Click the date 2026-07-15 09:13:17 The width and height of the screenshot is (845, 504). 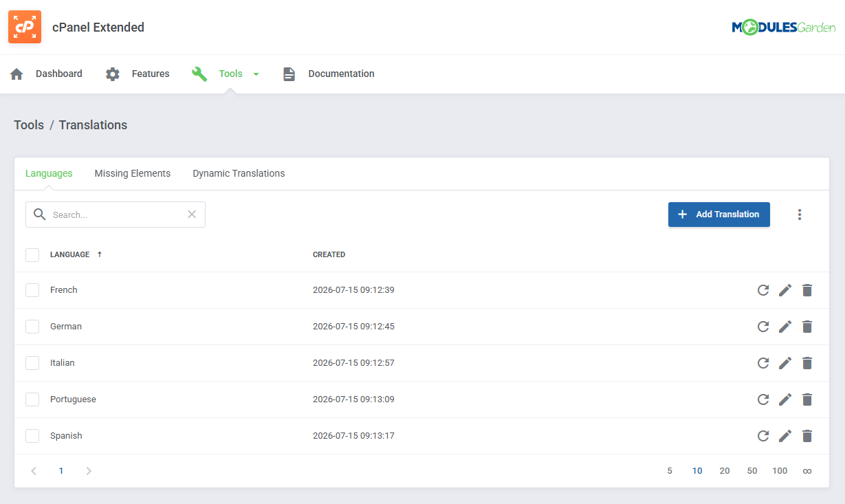pyautogui.click(x=353, y=436)
